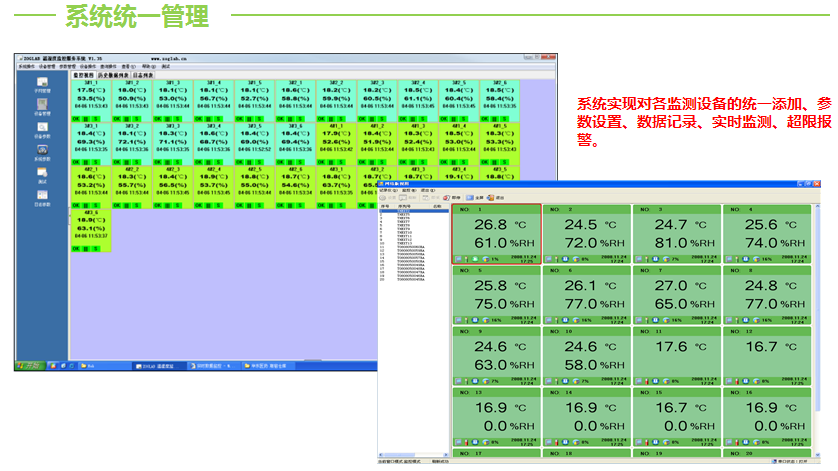The image size is (838, 471).
Task: Click the battery pie icon in the NO 4 card
Action: click(x=757, y=259)
